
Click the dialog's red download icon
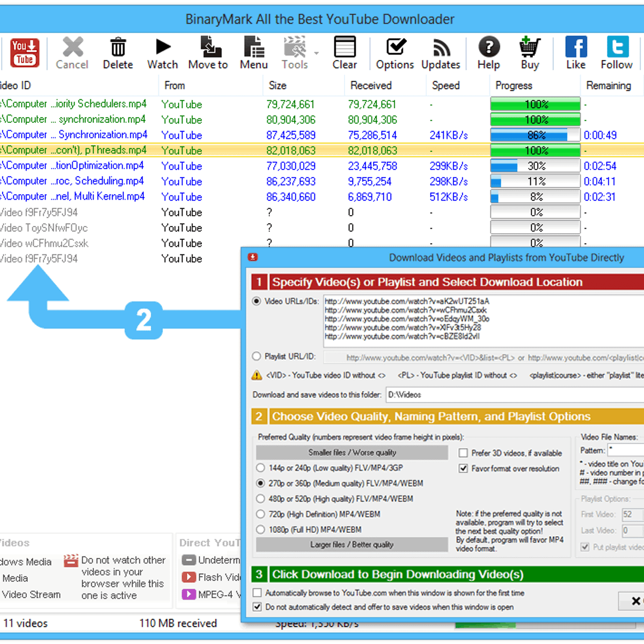click(253, 257)
